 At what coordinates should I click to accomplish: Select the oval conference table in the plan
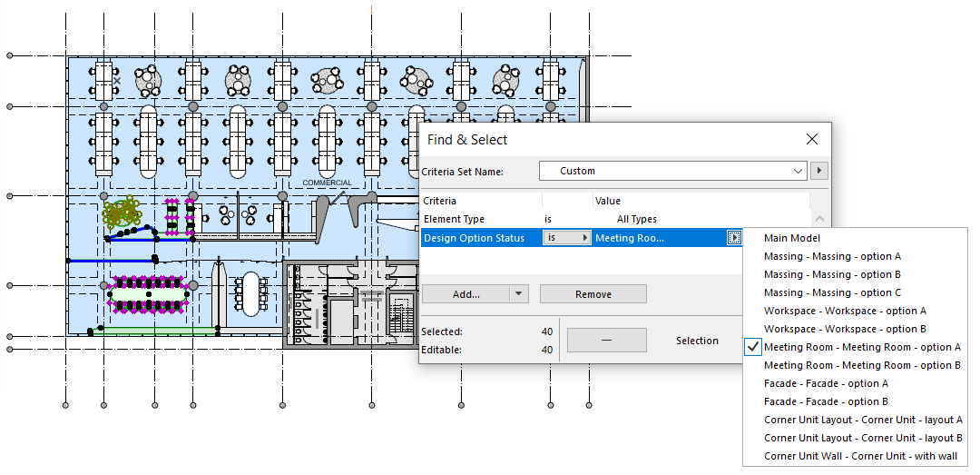click(x=250, y=294)
